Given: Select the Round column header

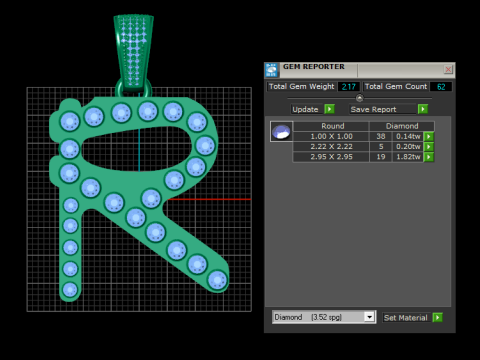Looking at the screenshot, I should [332, 126].
